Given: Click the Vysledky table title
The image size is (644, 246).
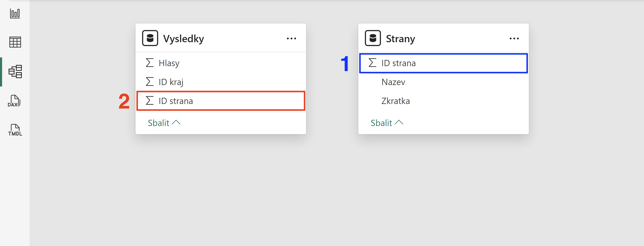Looking at the screenshot, I should tap(183, 39).
